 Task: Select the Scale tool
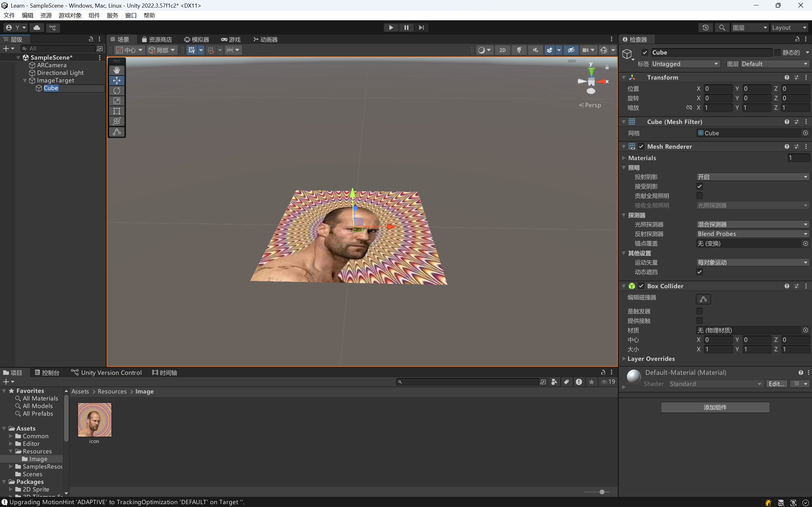click(116, 101)
